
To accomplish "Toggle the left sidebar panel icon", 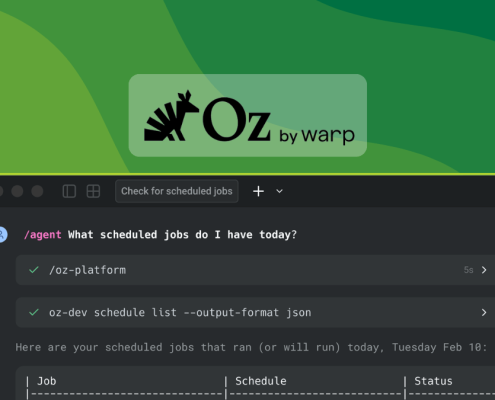I will 69,191.
